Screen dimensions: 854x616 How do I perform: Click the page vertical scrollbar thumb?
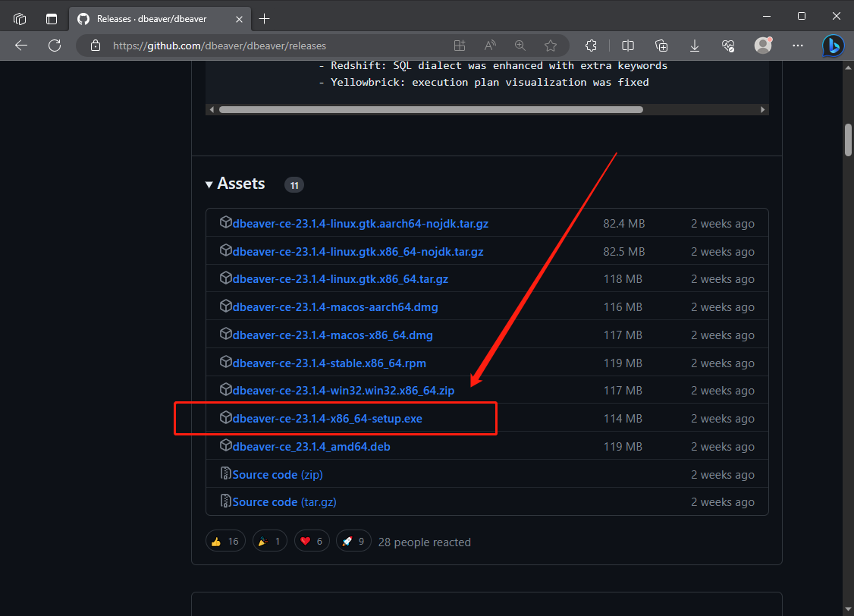(848, 140)
